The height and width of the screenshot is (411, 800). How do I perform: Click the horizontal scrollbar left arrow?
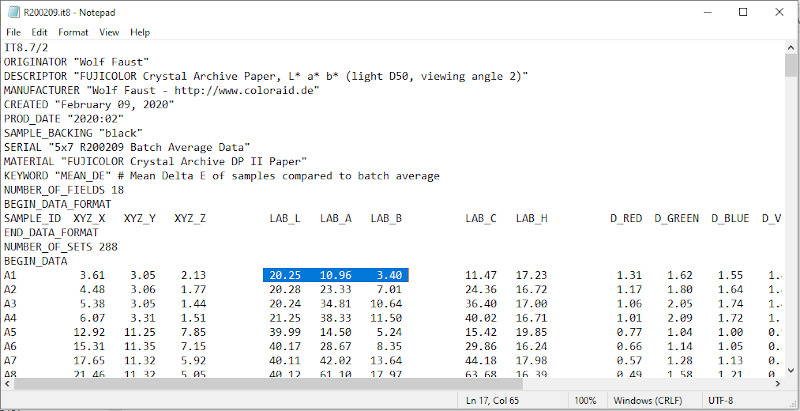8,383
